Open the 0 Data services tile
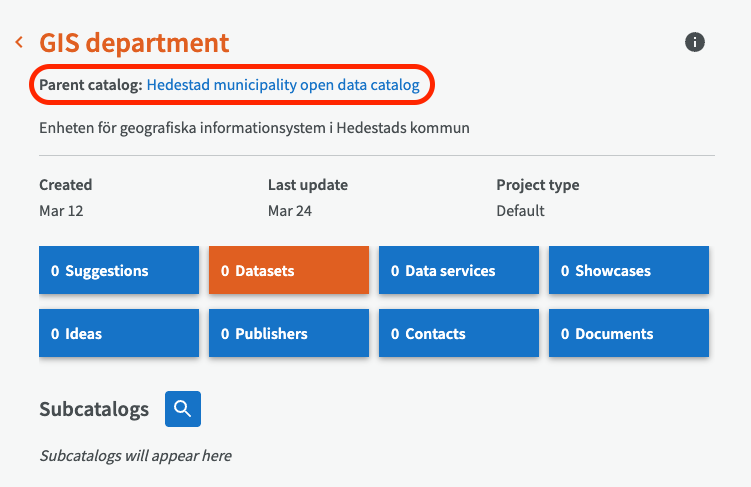 pyautogui.click(x=459, y=270)
